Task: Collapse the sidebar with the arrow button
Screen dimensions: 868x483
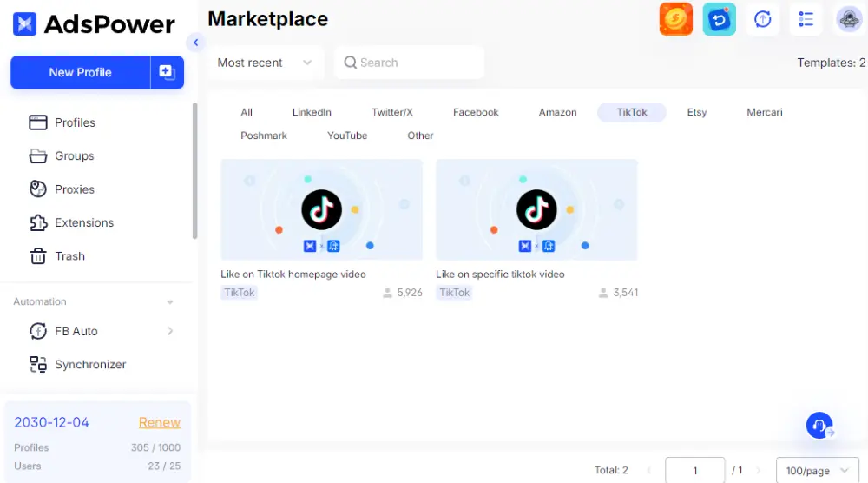Action: click(x=195, y=42)
